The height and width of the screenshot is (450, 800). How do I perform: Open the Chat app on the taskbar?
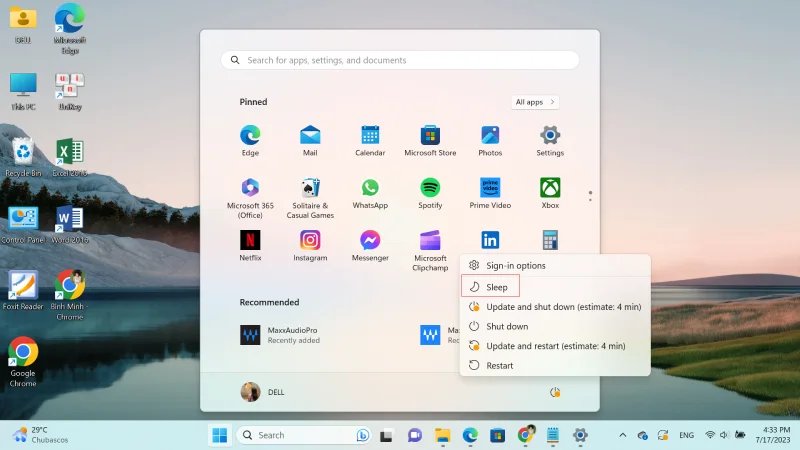click(x=414, y=436)
